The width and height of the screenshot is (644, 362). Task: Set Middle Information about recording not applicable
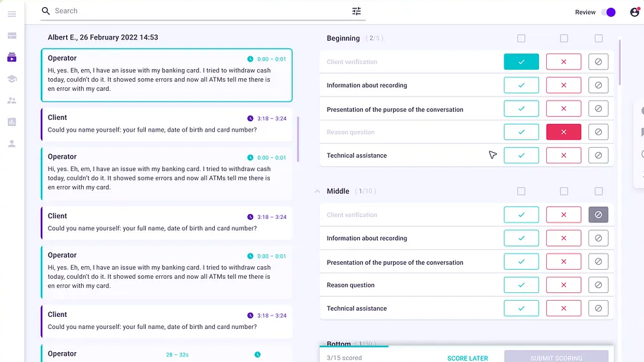pyautogui.click(x=598, y=238)
